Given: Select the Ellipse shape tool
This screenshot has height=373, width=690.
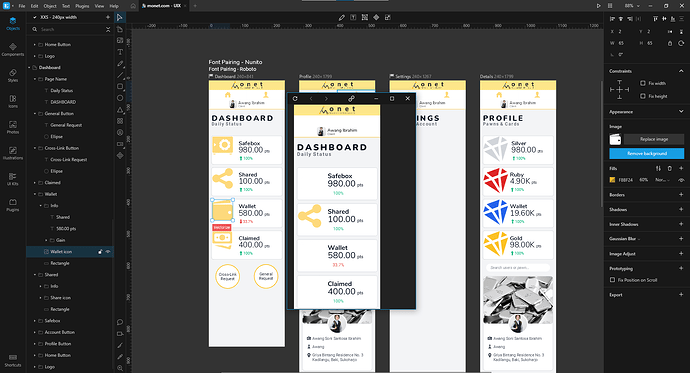Looking at the screenshot, I should tap(120, 98).
